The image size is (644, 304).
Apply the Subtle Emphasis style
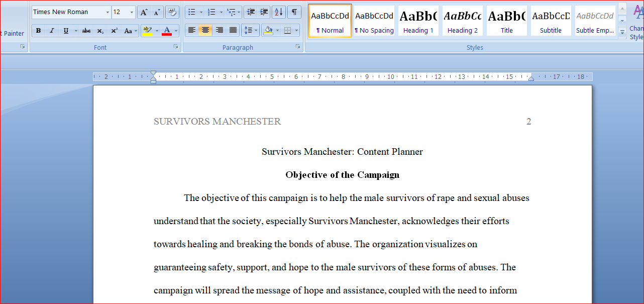point(595,21)
